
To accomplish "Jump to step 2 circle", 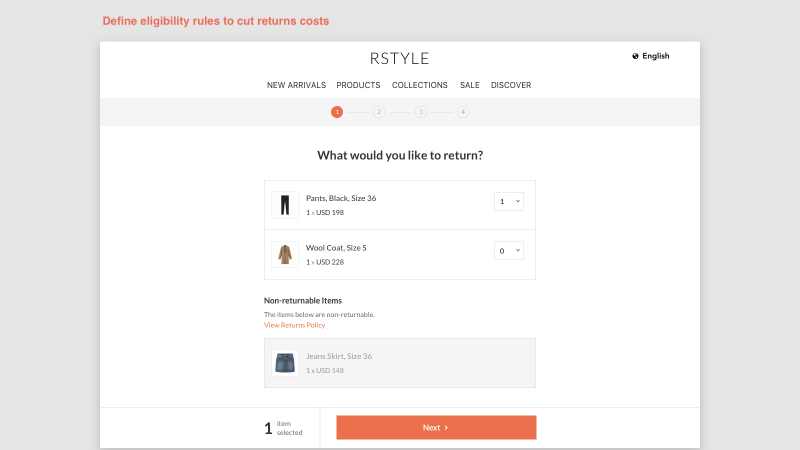I will pos(379,112).
